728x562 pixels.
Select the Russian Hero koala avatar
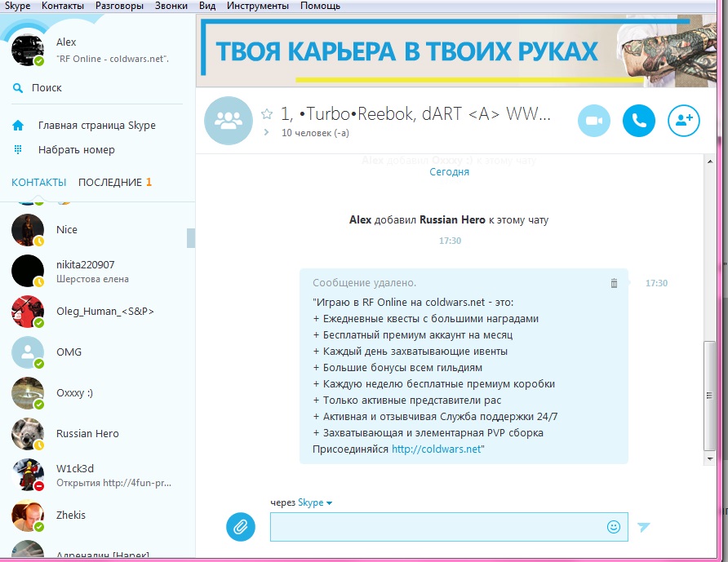[x=28, y=434]
